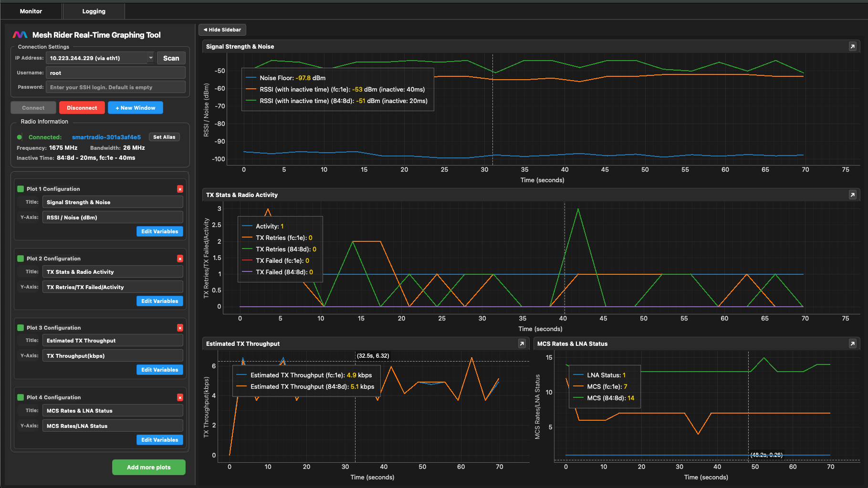This screenshot has height=488, width=868.
Task: Disable the Plot 2 configuration checkbox
Action: coord(20,258)
